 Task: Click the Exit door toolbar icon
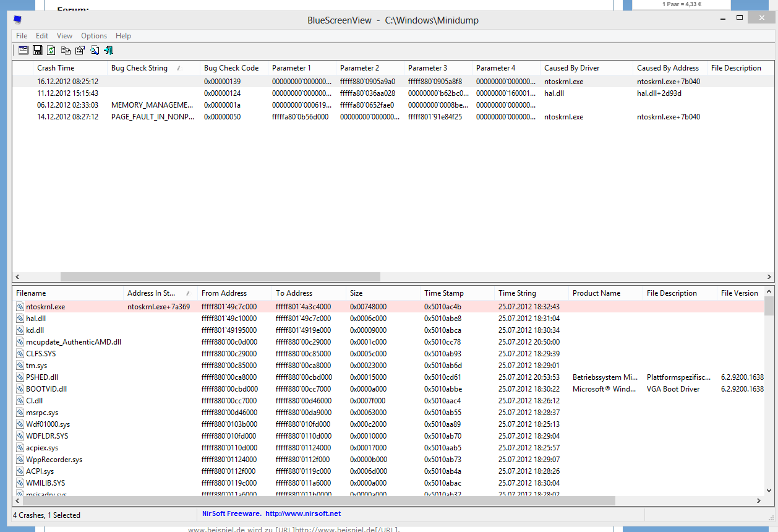coord(109,51)
